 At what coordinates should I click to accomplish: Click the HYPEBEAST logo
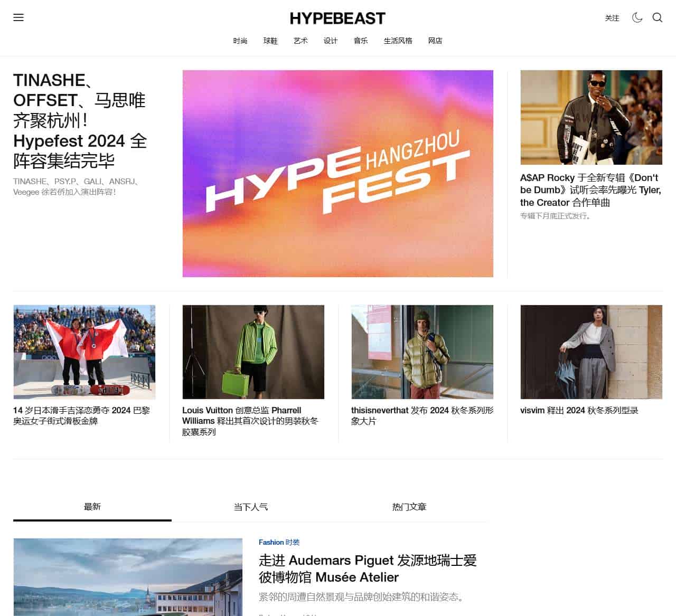(x=338, y=18)
